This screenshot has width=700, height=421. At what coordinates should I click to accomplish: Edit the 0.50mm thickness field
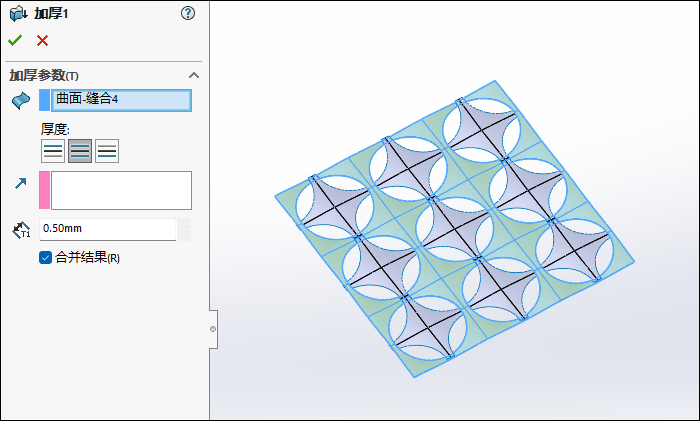108,229
